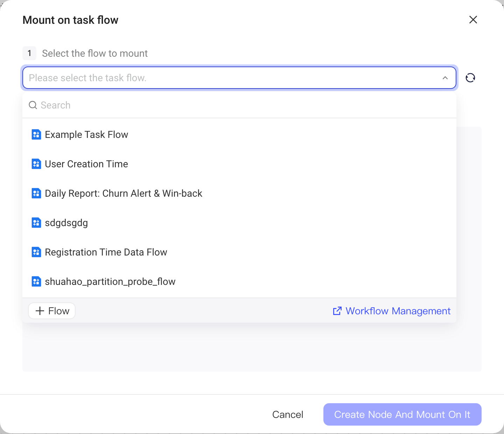Click the shuahao_partition_probe_flow icon
Screen dimensions: 504x434
click(36, 281)
